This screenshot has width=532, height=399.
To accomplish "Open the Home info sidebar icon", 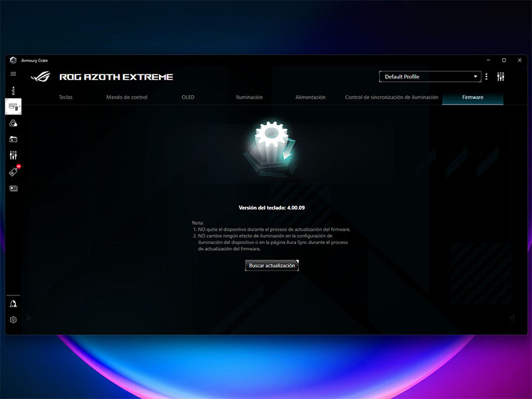I will pyautogui.click(x=13, y=90).
